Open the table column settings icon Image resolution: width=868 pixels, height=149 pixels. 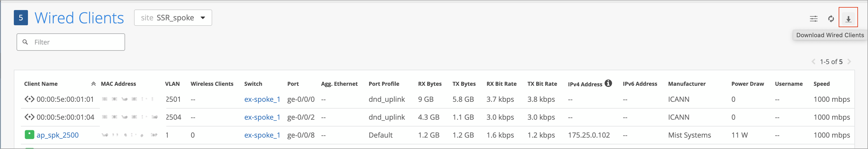813,19
